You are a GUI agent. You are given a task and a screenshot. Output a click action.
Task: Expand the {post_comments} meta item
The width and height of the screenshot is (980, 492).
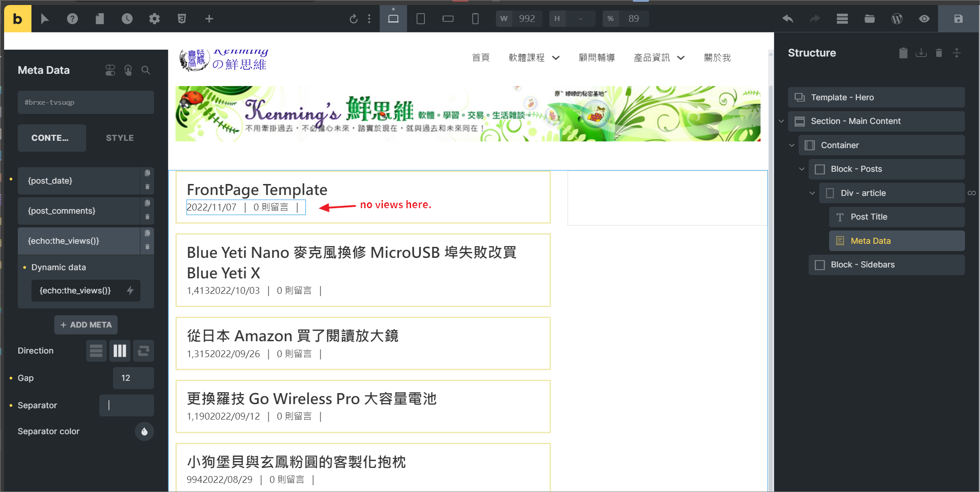pyautogui.click(x=79, y=211)
